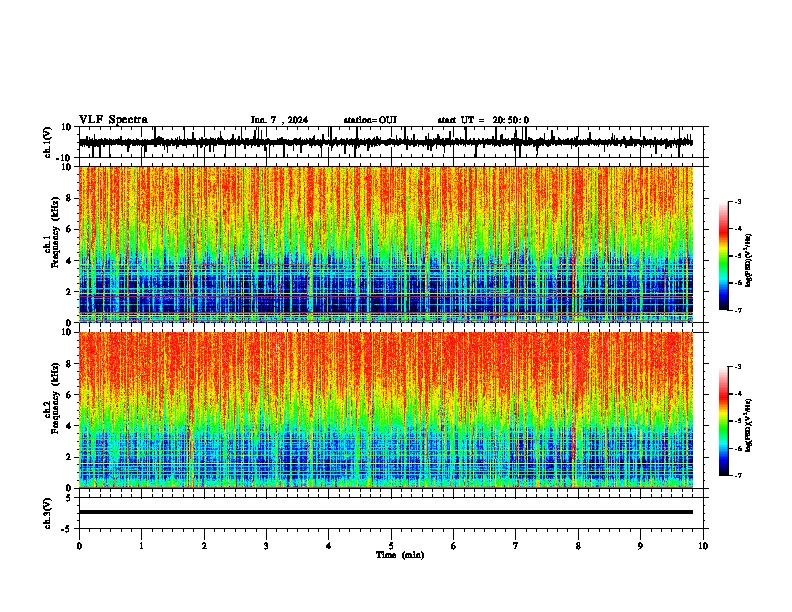Click the ch.1 color scale bar

coord(724,256)
